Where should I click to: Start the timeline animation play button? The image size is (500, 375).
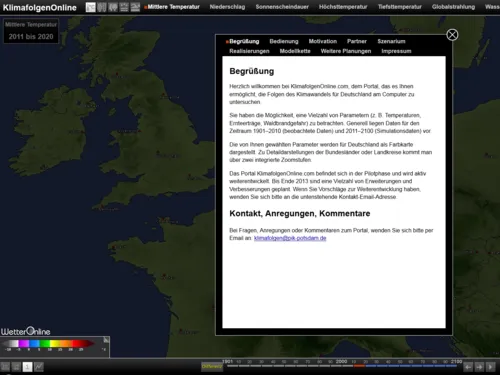click(x=490, y=367)
